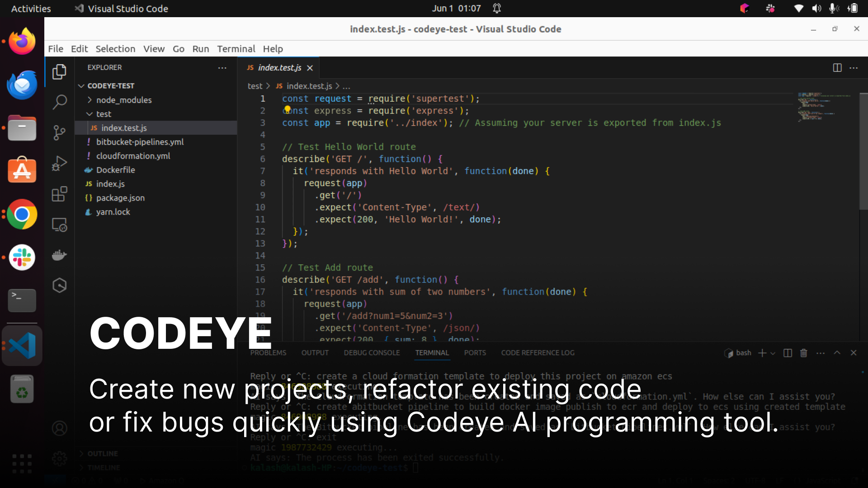Open Dockerfile in the explorer
Image resolution: width=868 pixels, height=488 pixels.
(115, 170)
